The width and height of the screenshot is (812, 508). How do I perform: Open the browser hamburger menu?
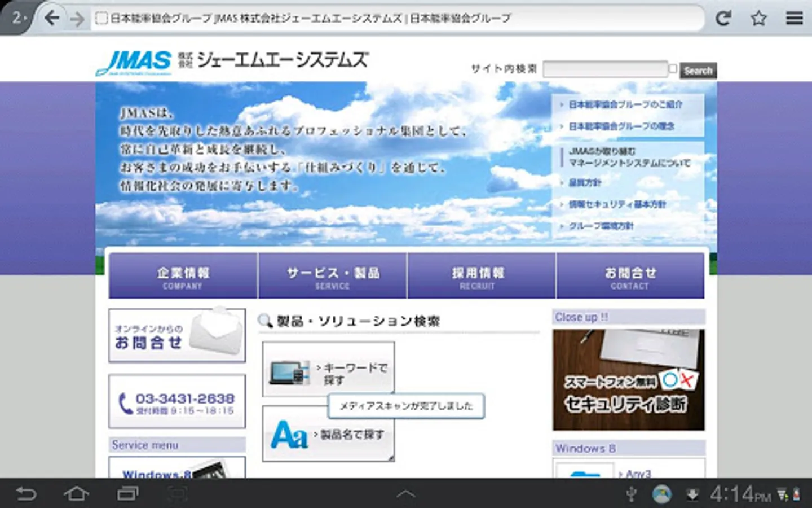[795, 19]
